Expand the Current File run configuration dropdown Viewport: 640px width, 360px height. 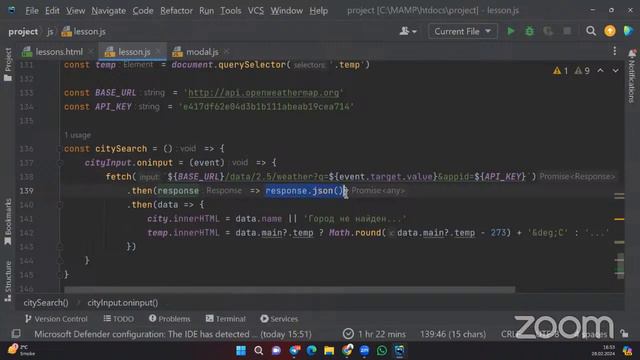(x=462, y=31)
